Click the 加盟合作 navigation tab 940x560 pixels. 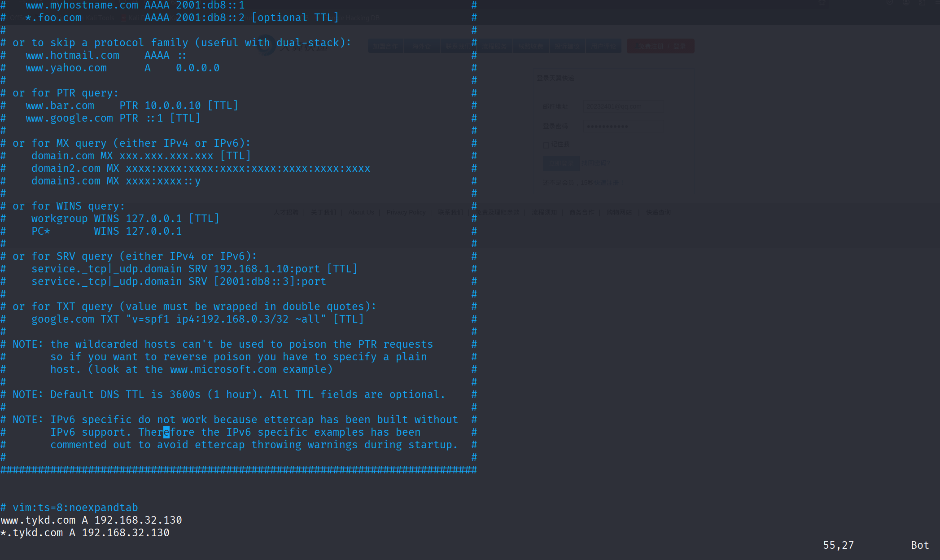tap(385, 46)
